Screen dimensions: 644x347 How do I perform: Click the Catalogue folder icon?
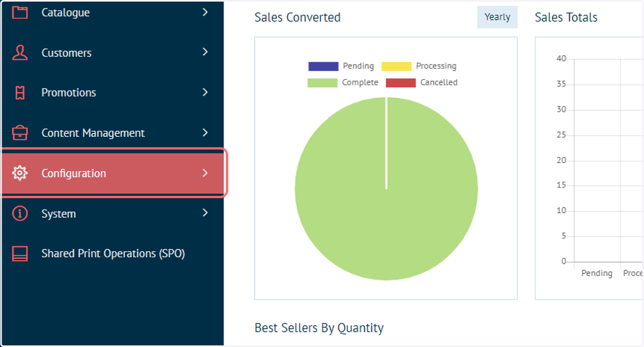20,12
